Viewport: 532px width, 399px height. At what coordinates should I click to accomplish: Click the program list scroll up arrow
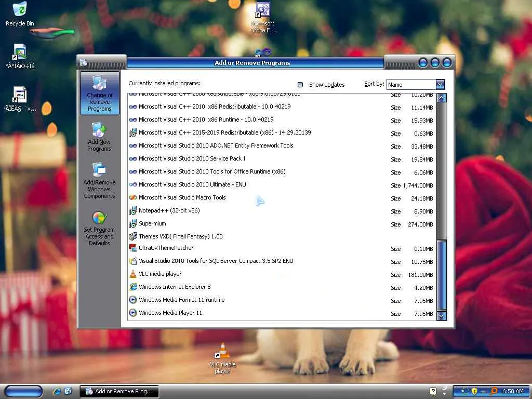coord(442,98)
